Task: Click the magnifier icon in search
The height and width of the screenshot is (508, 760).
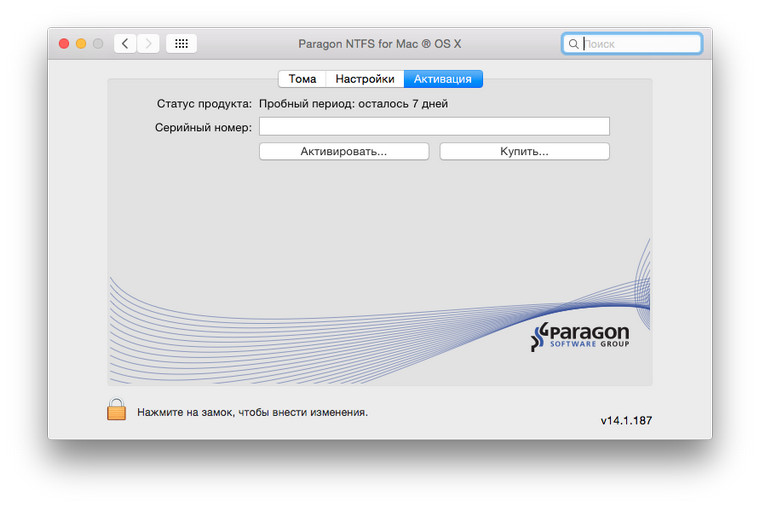Action: (x=573, y=44)
